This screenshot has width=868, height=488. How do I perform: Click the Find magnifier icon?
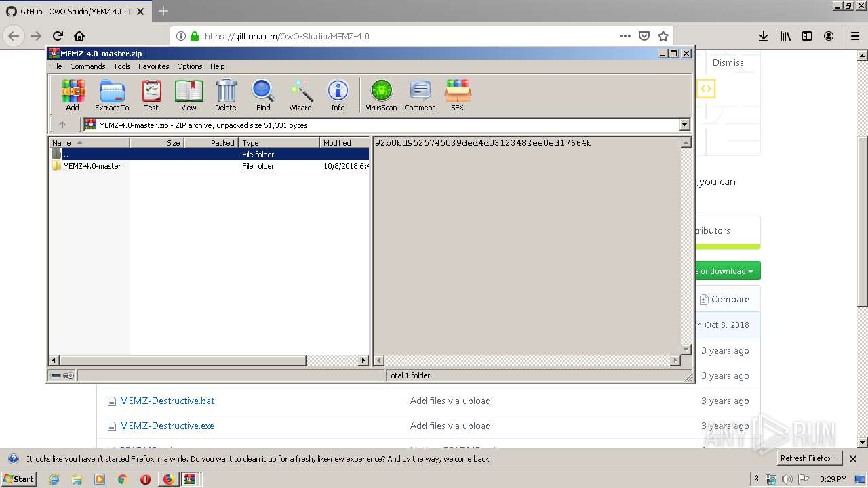pos(263,95)
